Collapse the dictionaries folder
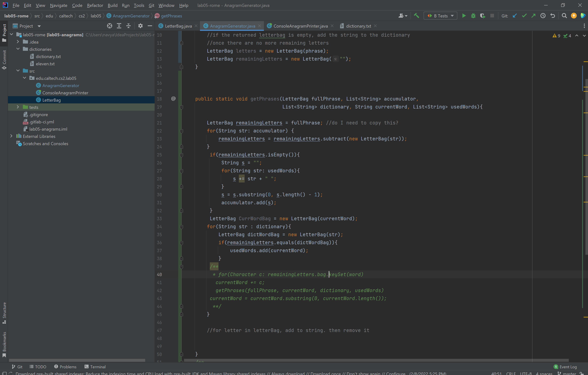Viewport: 588px width, 375px height. [x=18, y=49]
